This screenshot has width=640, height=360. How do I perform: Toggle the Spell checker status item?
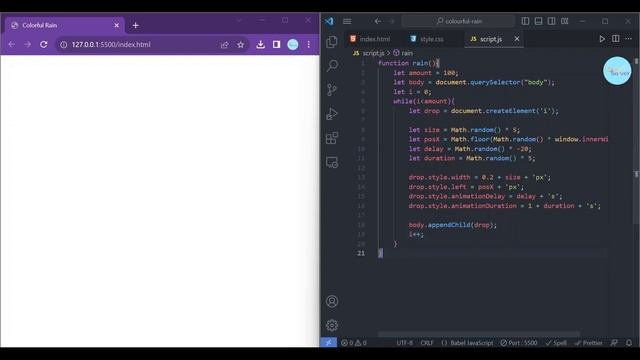[556, 343]
